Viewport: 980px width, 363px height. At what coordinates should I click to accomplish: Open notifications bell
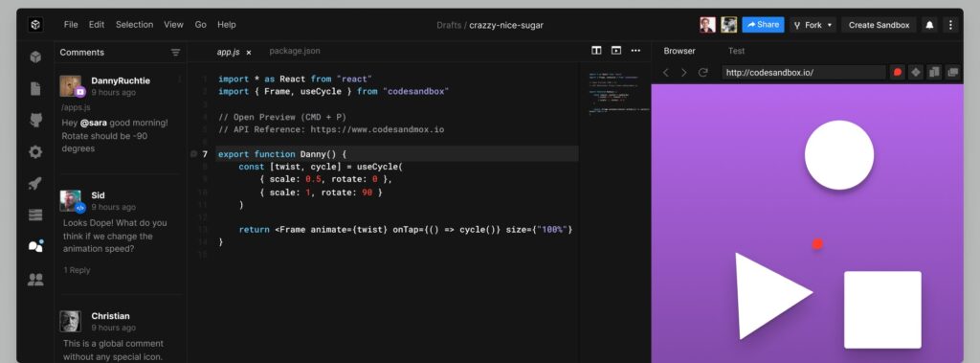[929, 25]
